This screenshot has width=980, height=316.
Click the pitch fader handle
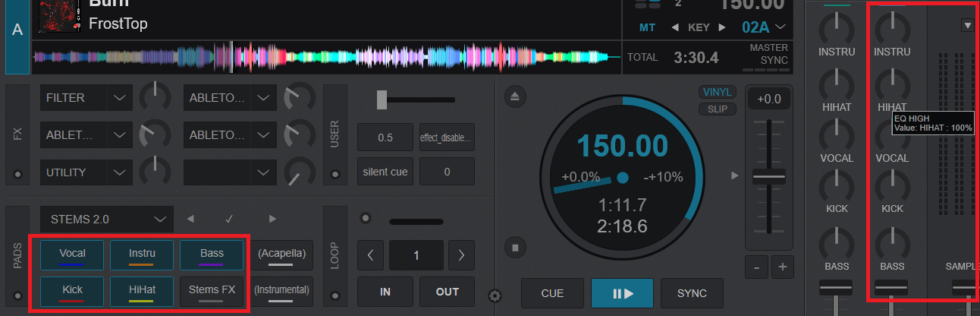770,177
